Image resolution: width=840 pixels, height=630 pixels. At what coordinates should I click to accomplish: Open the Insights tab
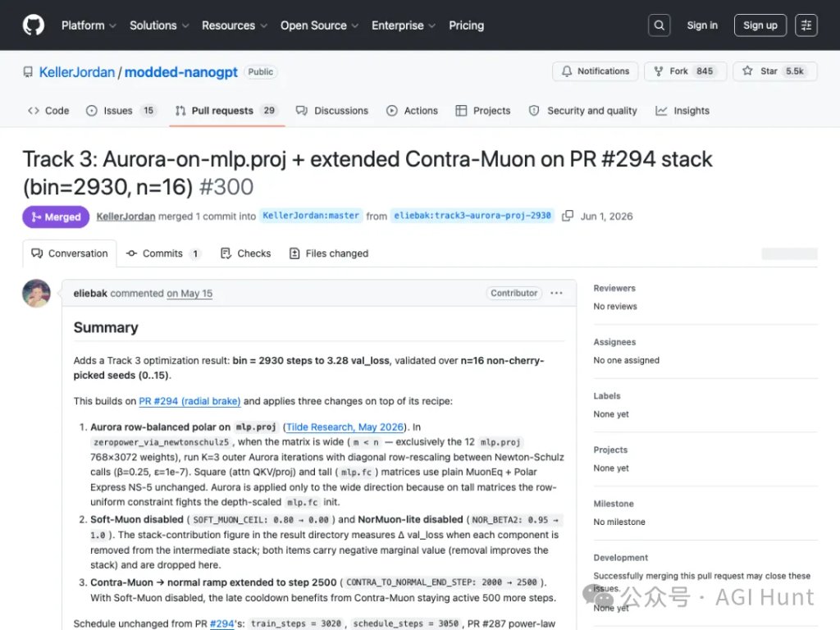click(682, 111)
